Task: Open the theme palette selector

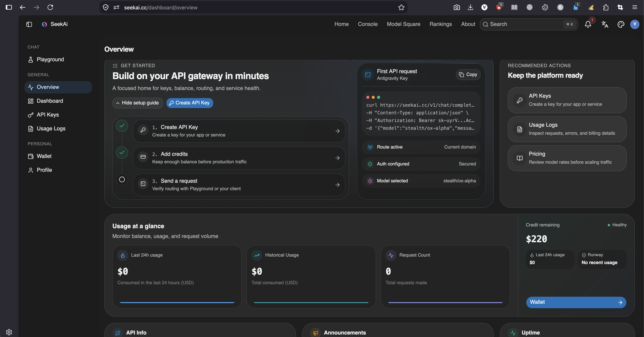Action: (x=621, y=24)
